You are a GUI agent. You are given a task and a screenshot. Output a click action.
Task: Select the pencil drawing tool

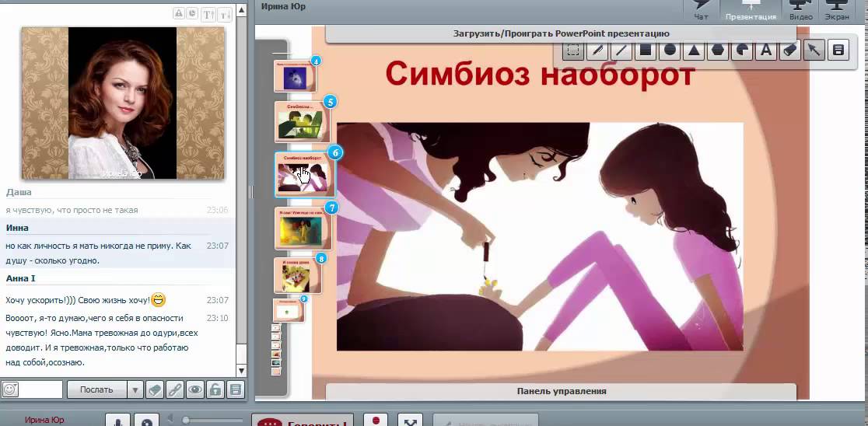[597, 51]
